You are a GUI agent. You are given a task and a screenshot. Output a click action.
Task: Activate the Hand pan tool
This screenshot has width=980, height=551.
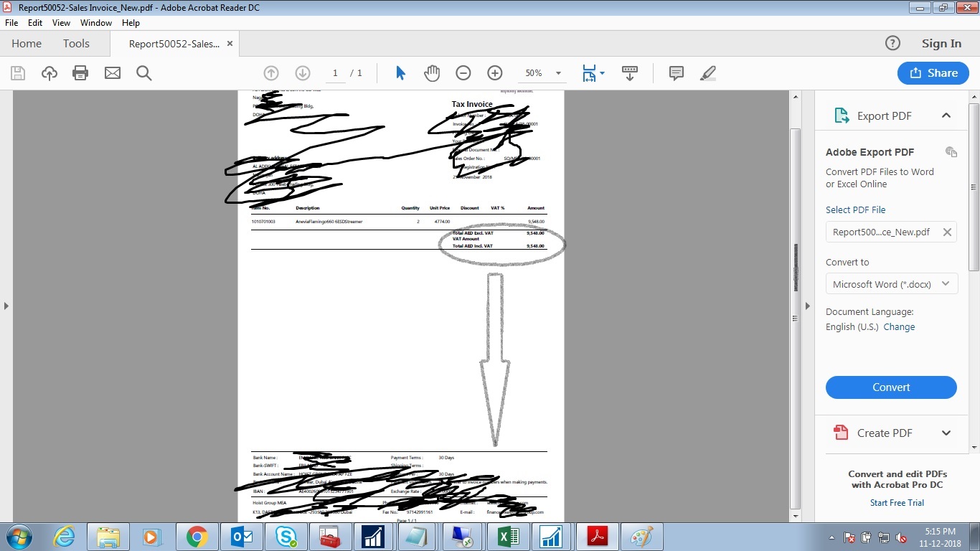[432, 73]
